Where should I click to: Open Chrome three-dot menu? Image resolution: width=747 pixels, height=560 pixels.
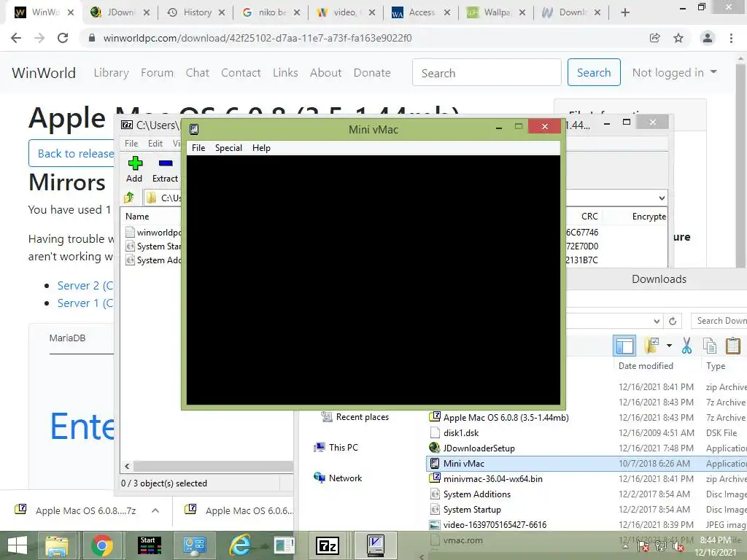pyautogui.click(x=731, y=38)
